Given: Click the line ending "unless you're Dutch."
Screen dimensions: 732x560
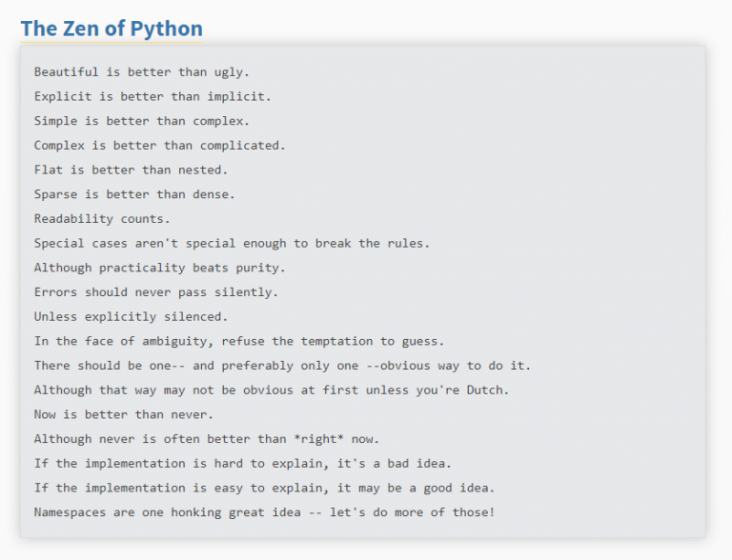Looking at the screenshot, I should pos(272,390).
